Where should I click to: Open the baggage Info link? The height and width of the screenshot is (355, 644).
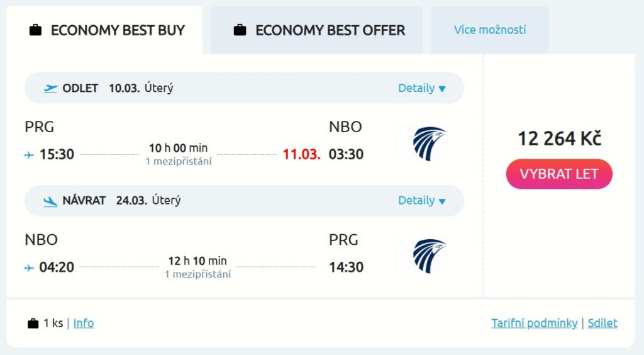click(84, 324)
